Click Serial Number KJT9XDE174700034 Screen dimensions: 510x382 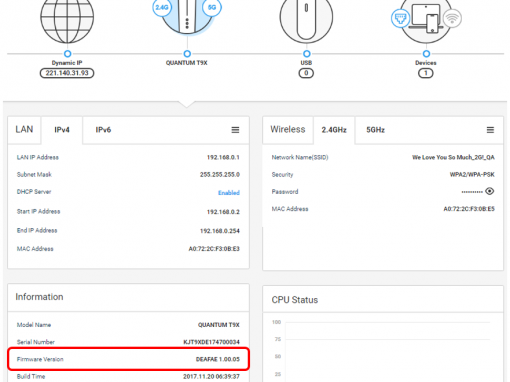click(211, 342)
